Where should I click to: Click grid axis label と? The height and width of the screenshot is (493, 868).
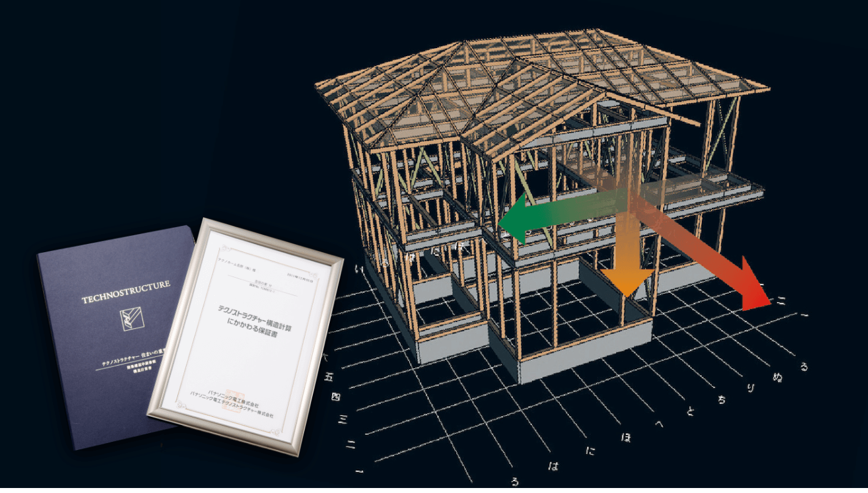[691, 411]
